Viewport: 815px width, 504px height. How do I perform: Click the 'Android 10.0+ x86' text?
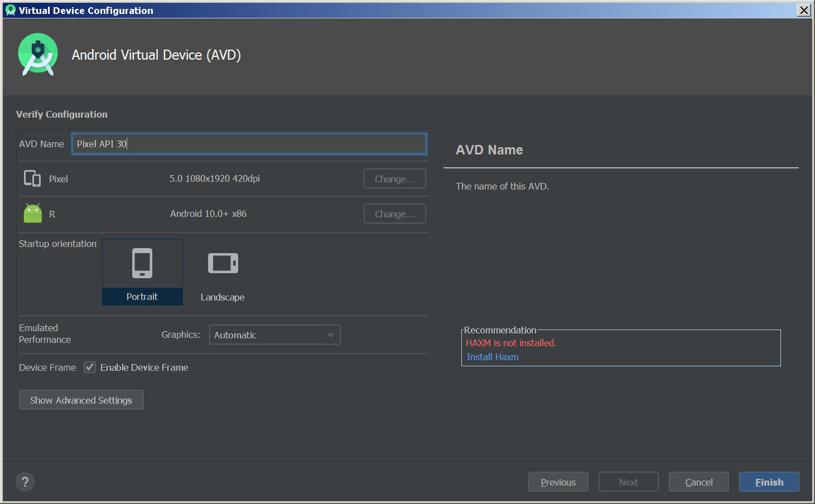click(x=209, y=214)
